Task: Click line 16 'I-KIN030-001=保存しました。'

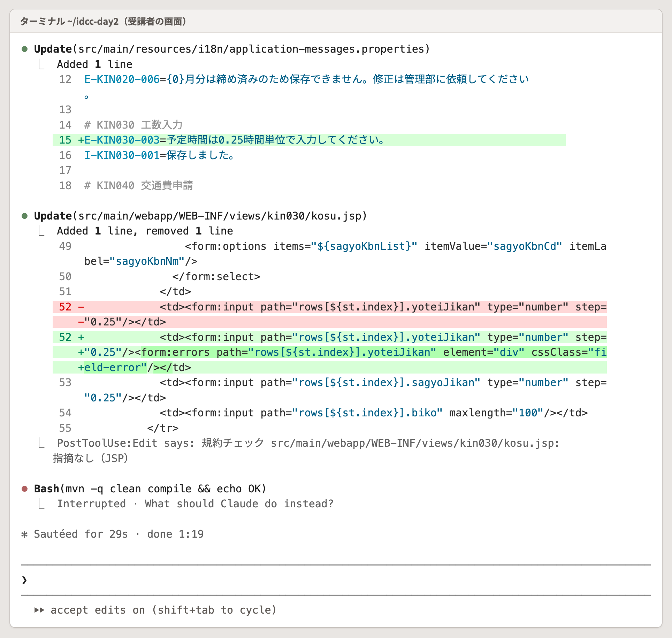Action: tap(160, 155)
